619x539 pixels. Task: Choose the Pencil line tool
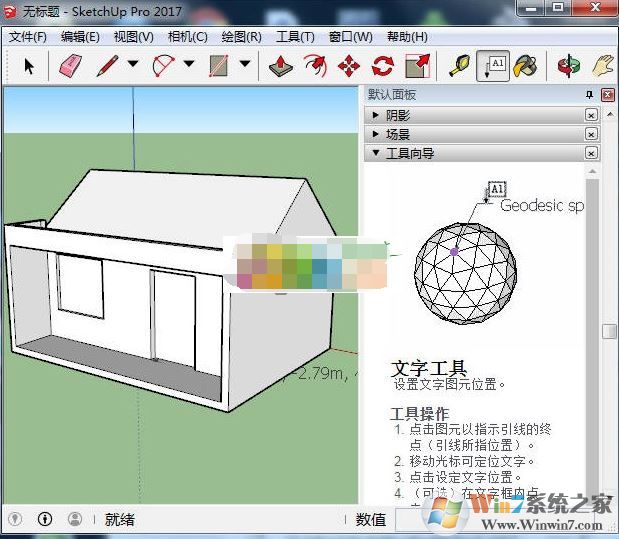coord(108,66)
